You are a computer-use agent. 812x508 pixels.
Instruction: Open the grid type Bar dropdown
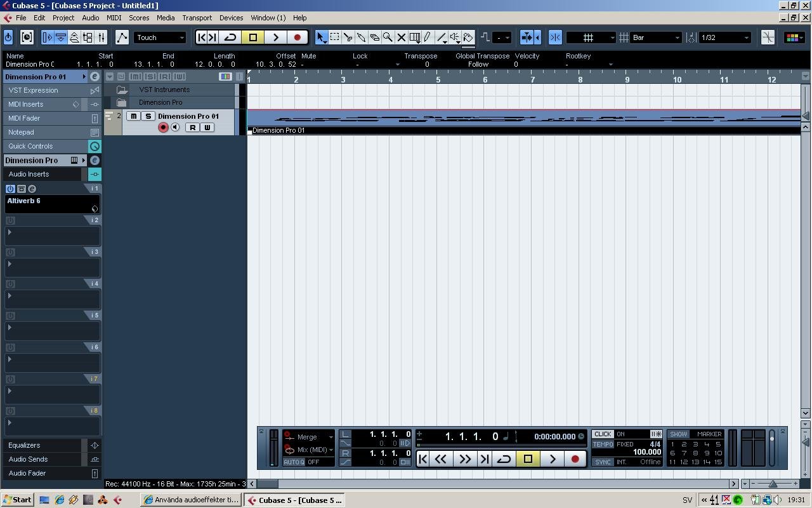(657, 37)
